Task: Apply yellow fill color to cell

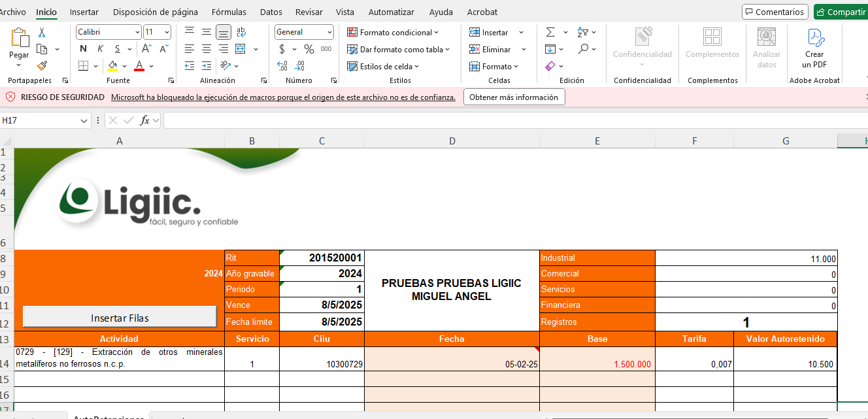Action: [x=112, y=65]
